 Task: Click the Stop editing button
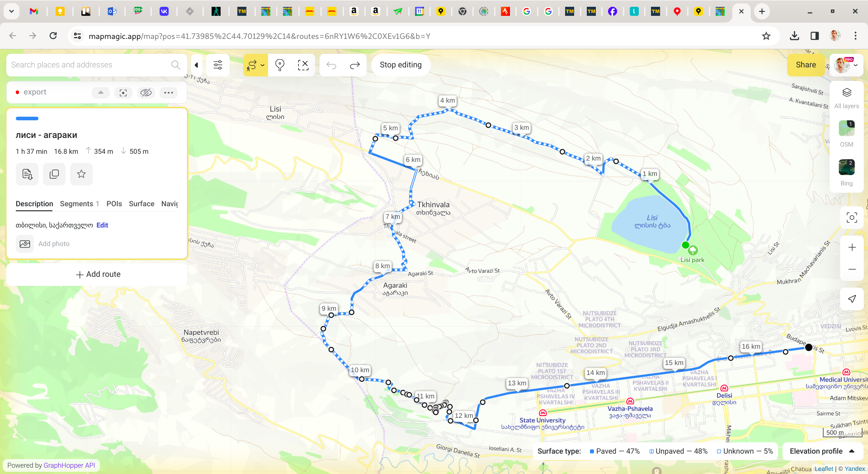tap(401, 65)
